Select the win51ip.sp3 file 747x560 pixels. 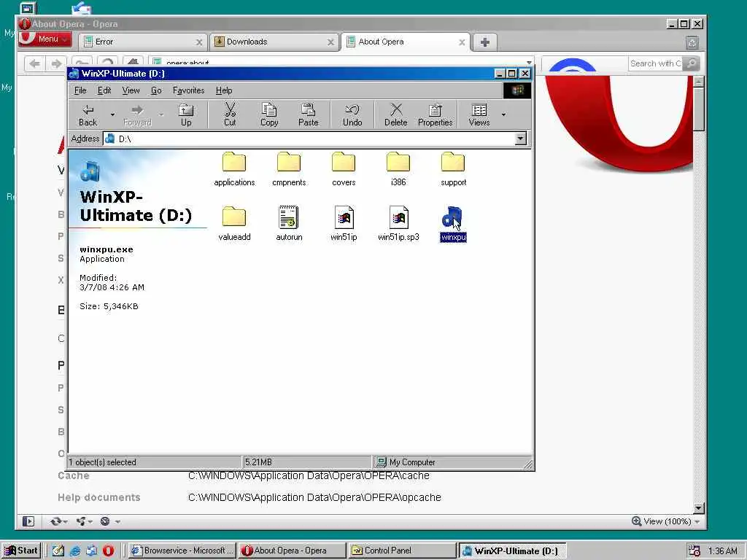click(398, 224)
